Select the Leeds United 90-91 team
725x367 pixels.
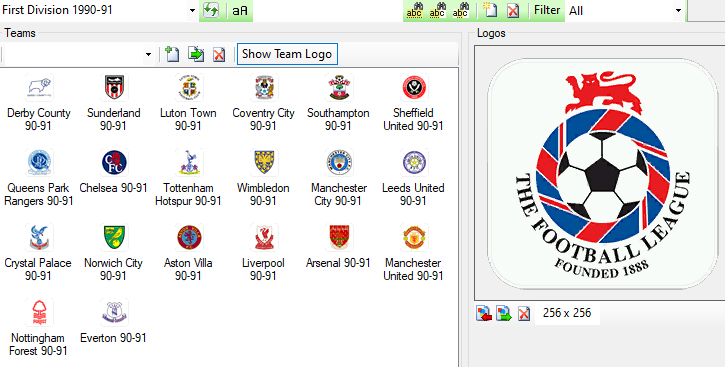[x=413, y=178]
